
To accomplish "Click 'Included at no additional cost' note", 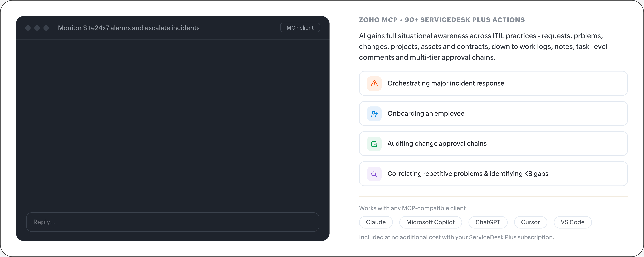I will 456,237.
